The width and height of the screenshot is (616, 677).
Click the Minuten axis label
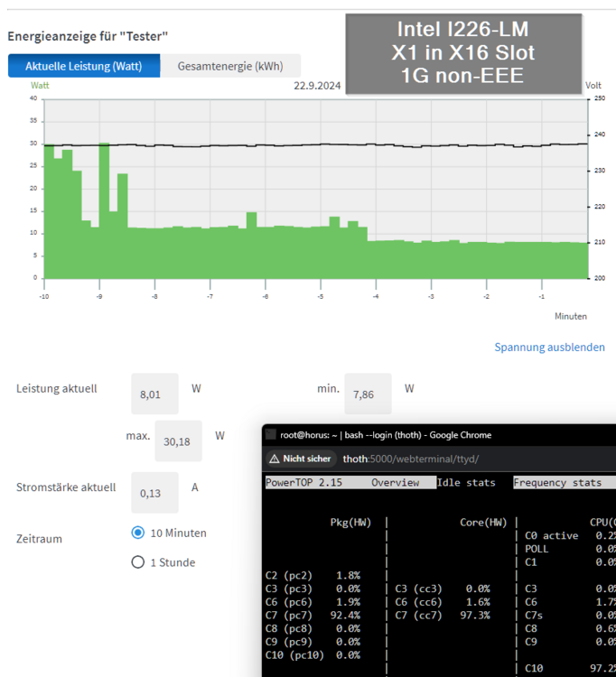point(571,317)
